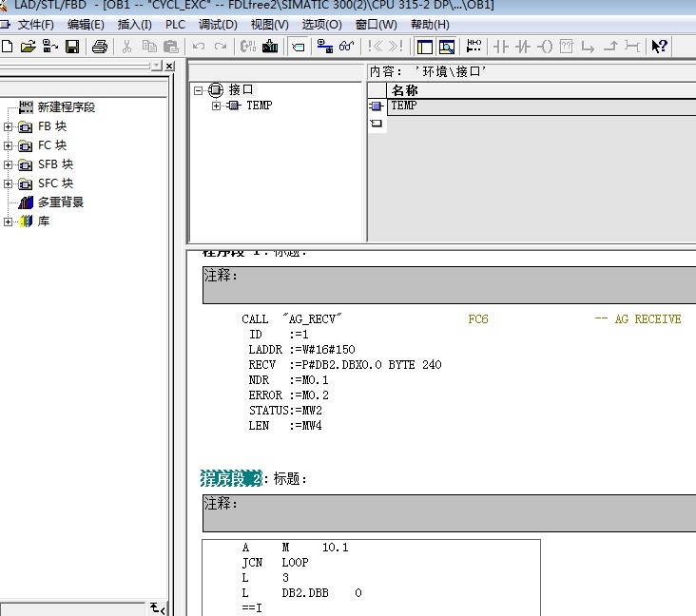
Task: Download block to PLC icon
Action: click(270, 47)
